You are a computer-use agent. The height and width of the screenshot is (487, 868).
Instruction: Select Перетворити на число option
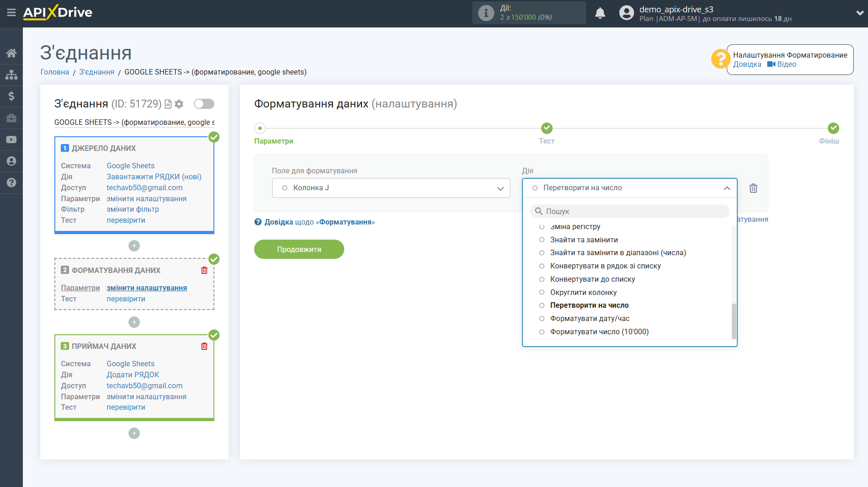click(589, 305)
